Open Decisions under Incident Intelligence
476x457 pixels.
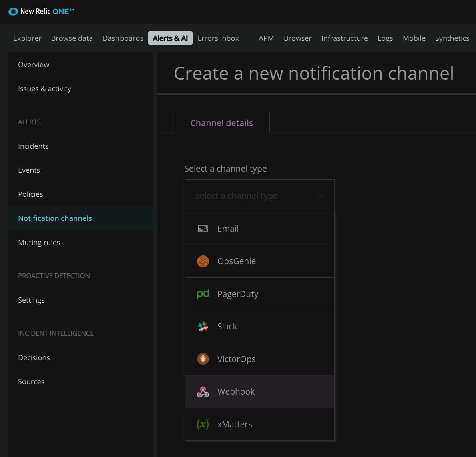coord(80,357)
